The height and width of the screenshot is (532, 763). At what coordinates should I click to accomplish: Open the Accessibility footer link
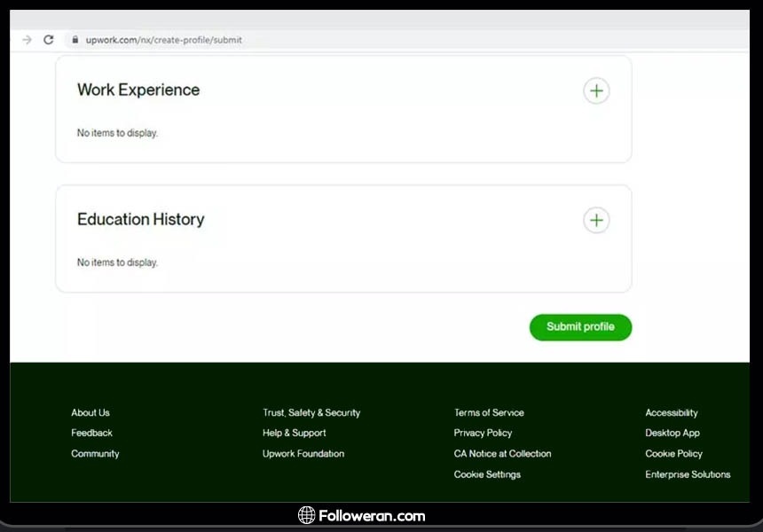(672, 412)
